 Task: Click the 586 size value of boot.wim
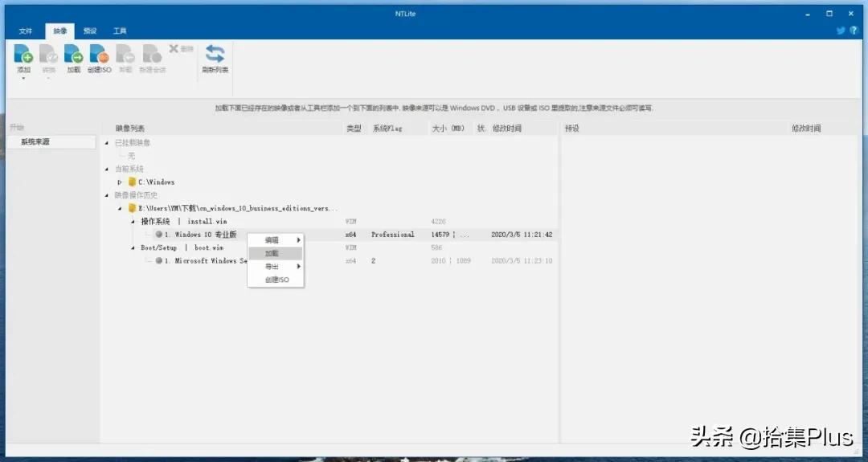click(436, 248)
